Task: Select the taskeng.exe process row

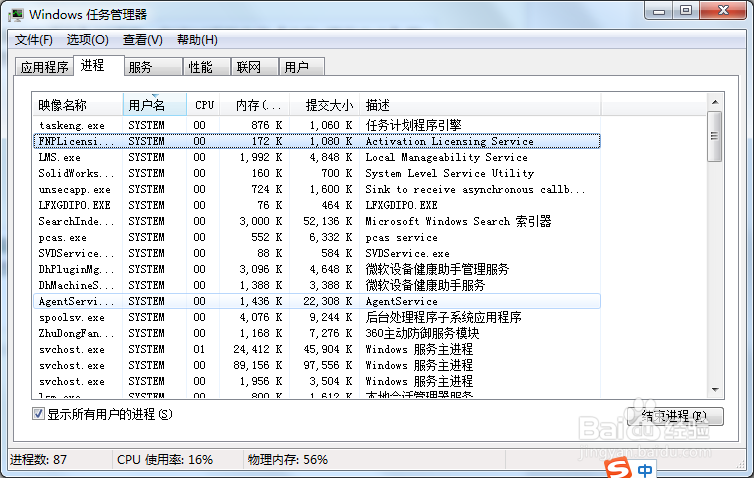Action: pyautogui.click(x=317, y=125)
